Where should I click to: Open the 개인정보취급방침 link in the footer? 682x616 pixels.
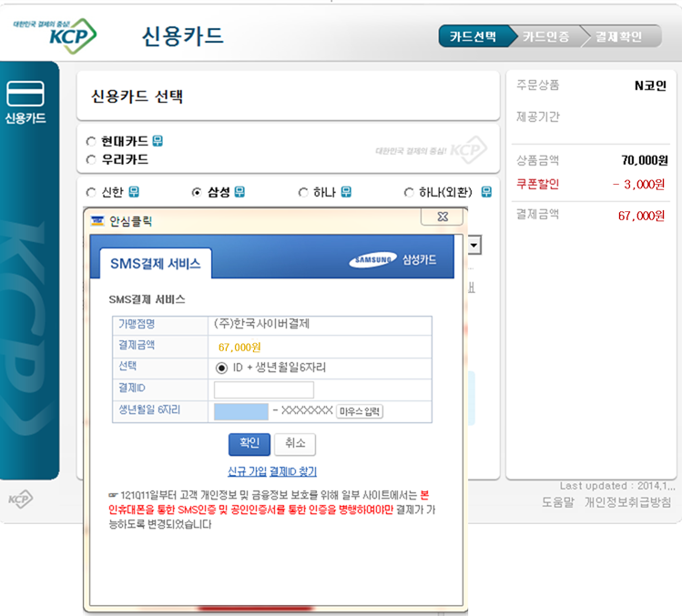click(627, 502)
